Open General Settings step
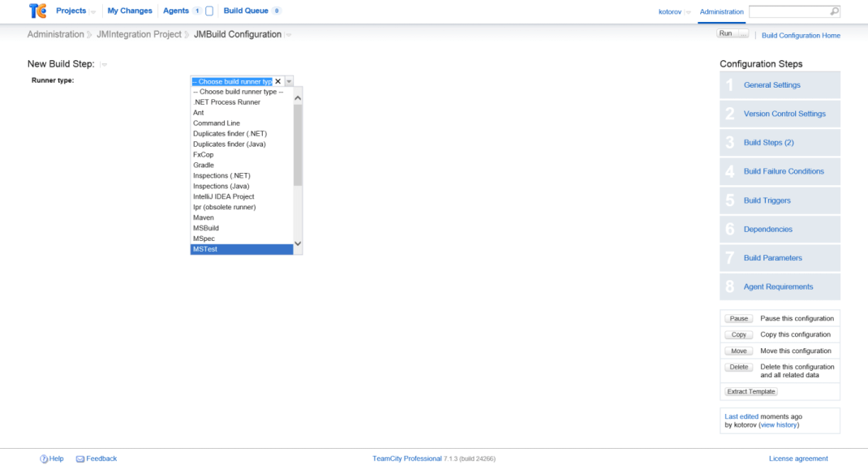 [x=780, y=85]
